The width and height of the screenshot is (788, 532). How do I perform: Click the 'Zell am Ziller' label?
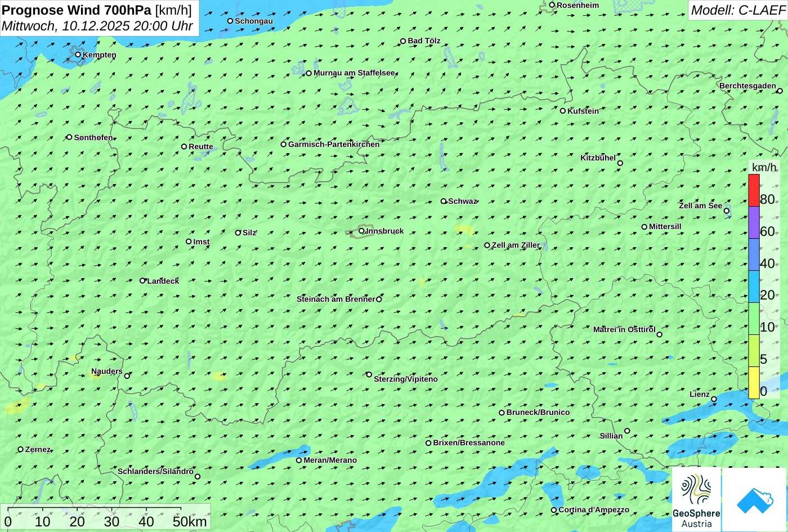[516, 245]
